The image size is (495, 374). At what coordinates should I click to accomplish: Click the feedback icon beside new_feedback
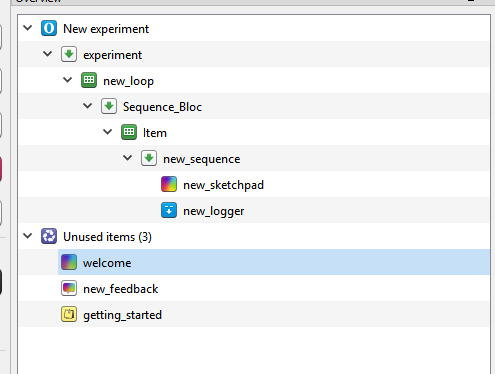tap(69, 288)
